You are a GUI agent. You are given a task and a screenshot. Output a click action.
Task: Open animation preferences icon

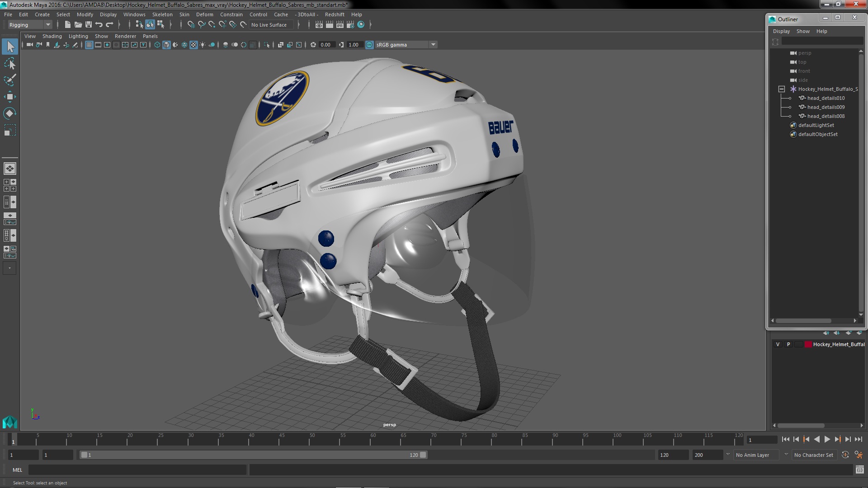(x=858, y=455)
